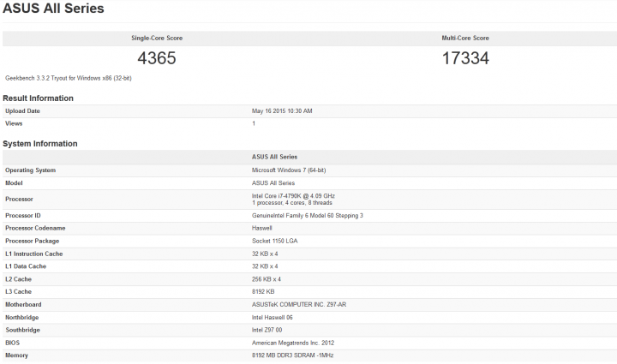Click the L1 Data Cache label

click(x=26, y=266)
